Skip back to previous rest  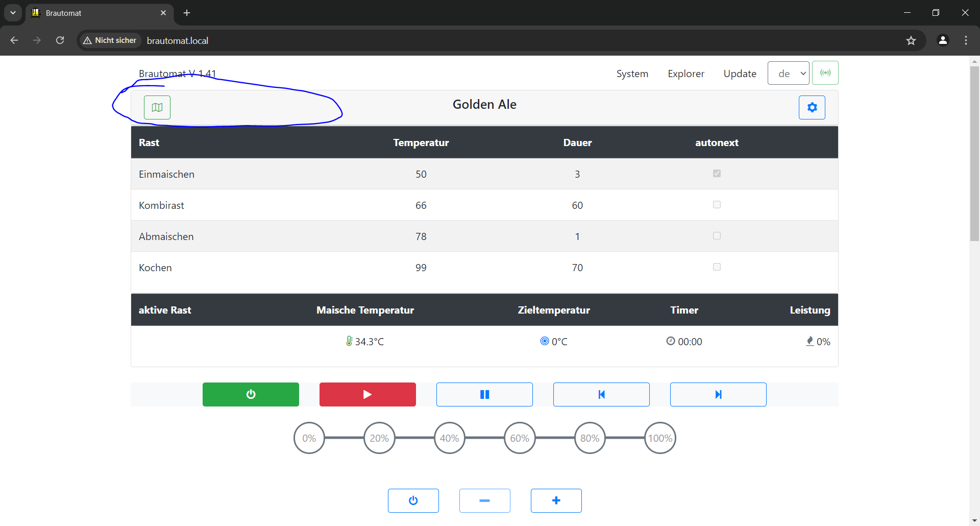tap(601, 394)
